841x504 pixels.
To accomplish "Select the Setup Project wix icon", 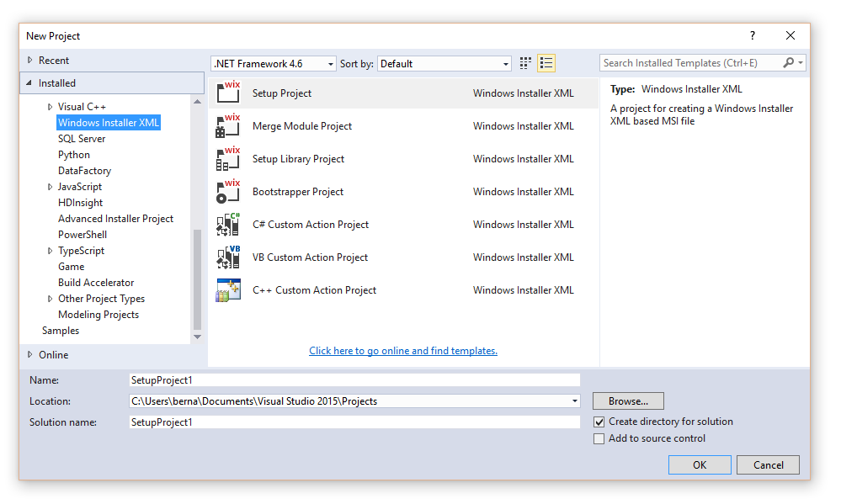I will 228,93.
